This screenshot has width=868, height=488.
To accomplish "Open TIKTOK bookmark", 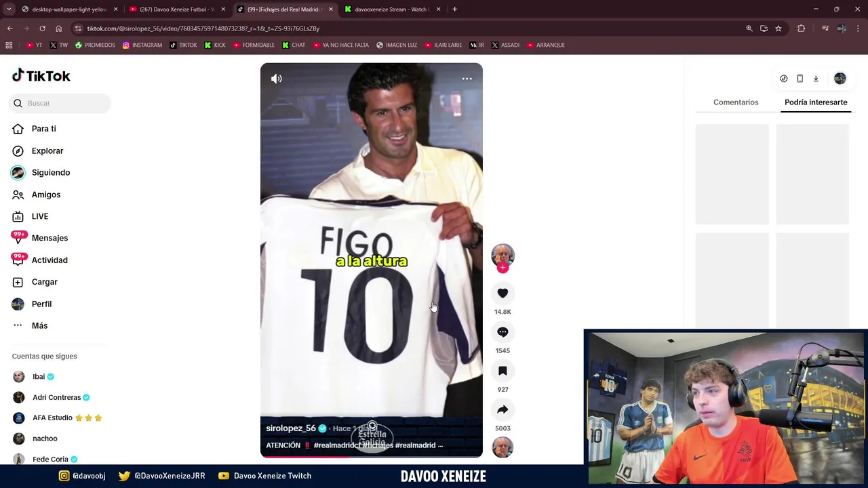I will 183,45.
